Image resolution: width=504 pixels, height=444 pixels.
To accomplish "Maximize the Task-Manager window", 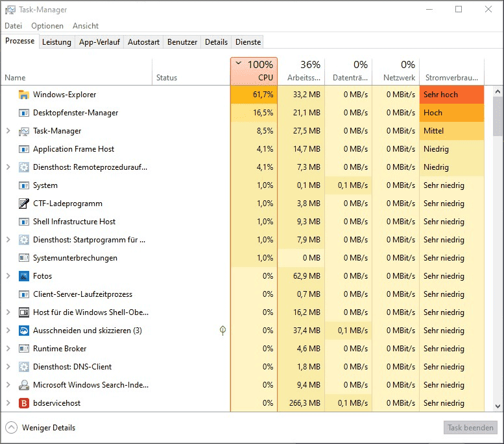I will click(x=459, y=9).
